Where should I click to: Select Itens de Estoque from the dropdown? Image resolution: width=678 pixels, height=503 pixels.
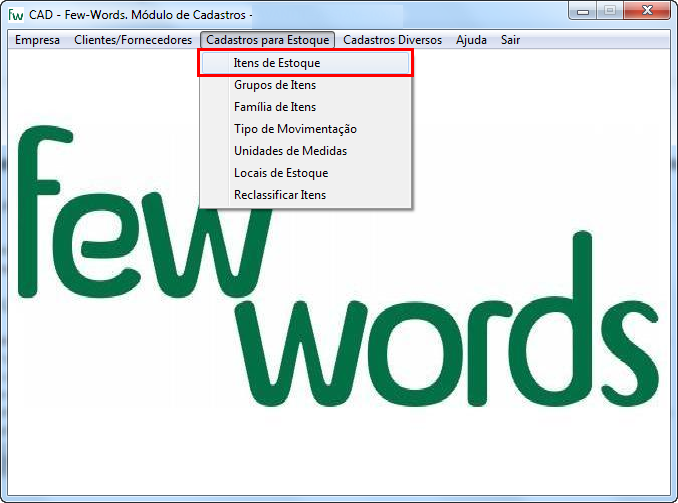pos(305,63)
